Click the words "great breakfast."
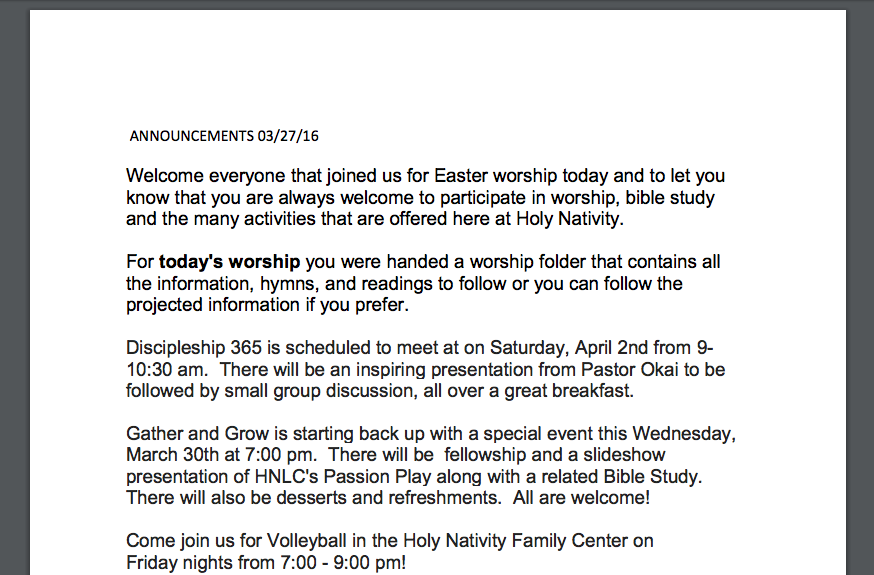The image size is (874, 575). click(569, 391)
